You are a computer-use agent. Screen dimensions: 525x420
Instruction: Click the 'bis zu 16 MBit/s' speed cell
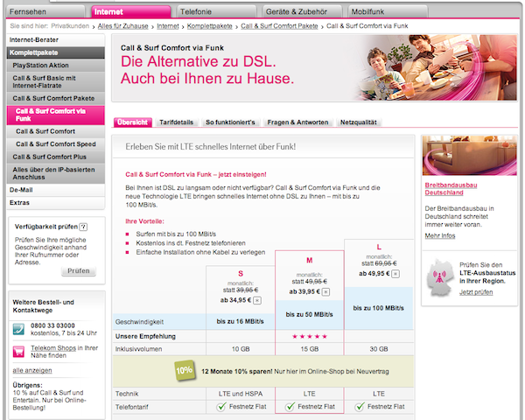click(240, 321)
